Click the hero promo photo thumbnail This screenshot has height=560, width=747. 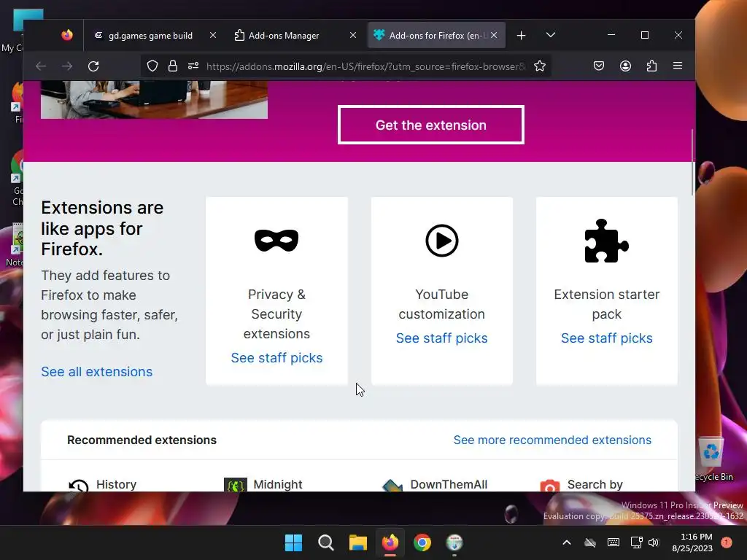tap(154, 99)
